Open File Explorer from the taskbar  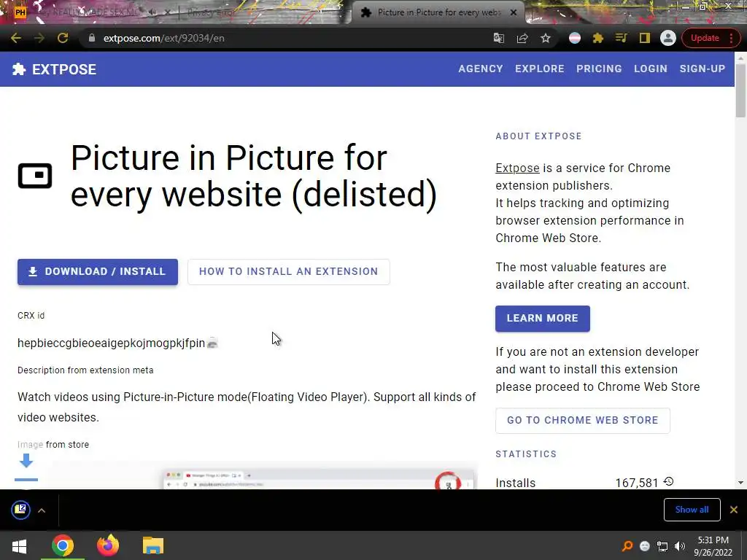pos(153,545)
